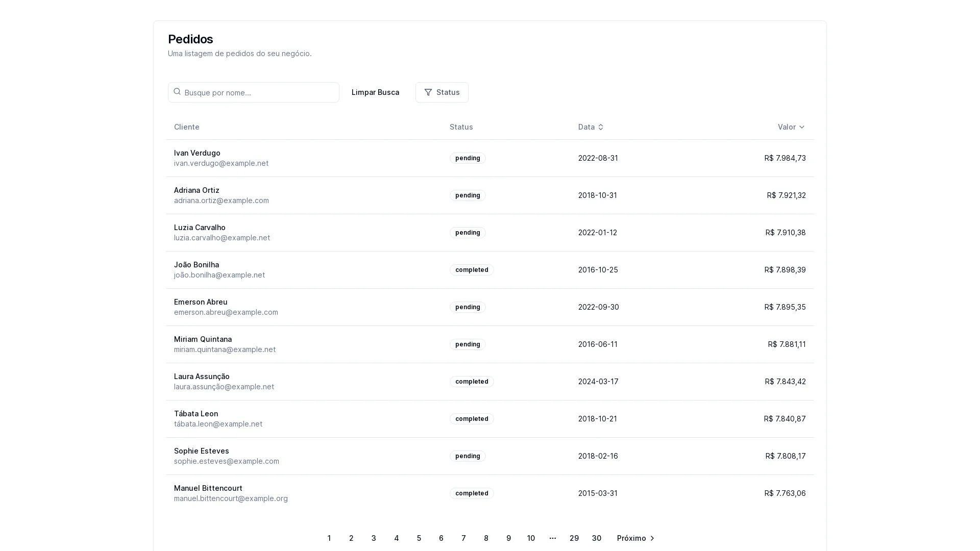
Task: Click the Próximo right-arrow chevron
Action: coord(652,538)
